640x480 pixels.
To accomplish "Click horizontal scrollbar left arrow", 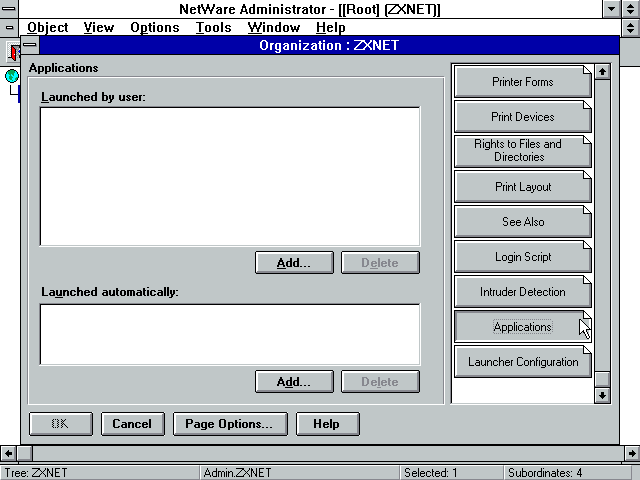I will tap(8, 453).
